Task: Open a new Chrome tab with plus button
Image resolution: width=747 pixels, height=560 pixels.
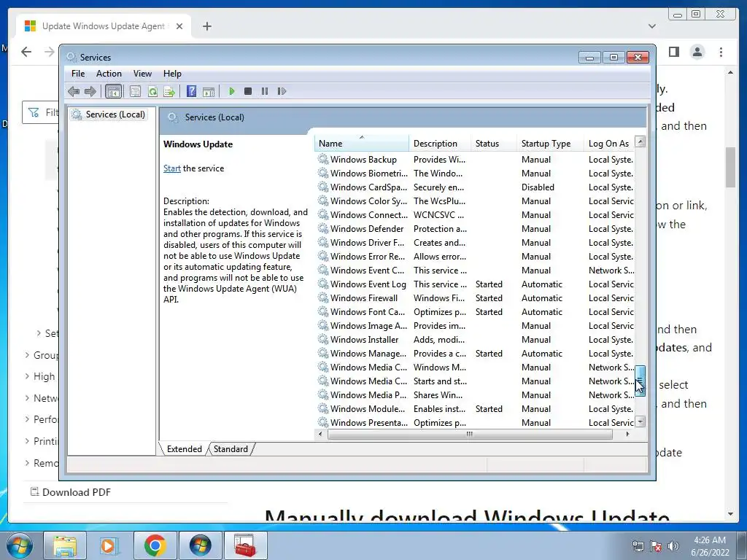Action: coord(206,26)
